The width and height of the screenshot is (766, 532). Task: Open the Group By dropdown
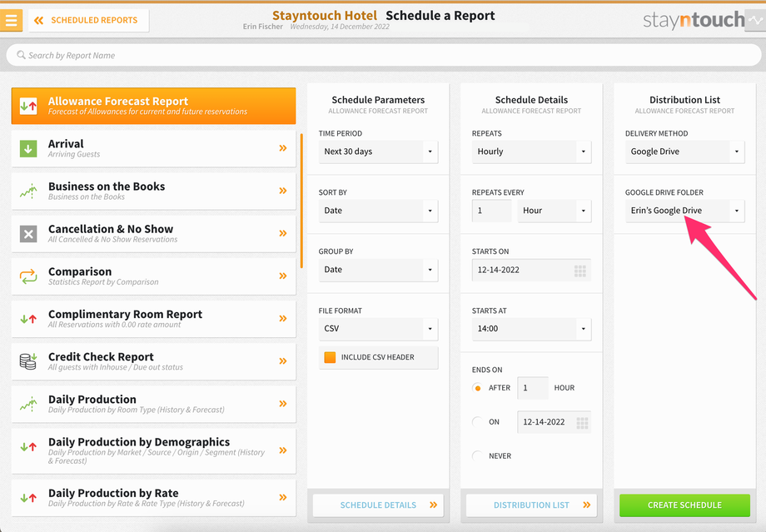click(x=378, y=270)
